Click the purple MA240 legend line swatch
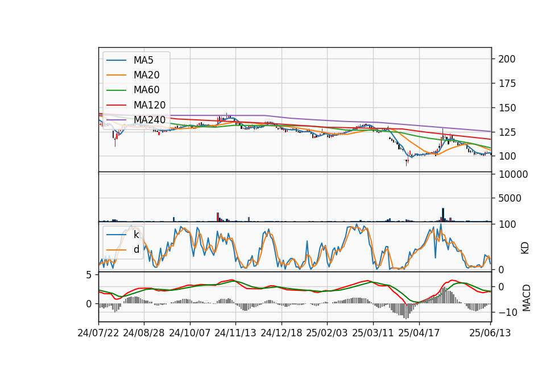Viewport: 546px width, 392px height. click(116, 120)
